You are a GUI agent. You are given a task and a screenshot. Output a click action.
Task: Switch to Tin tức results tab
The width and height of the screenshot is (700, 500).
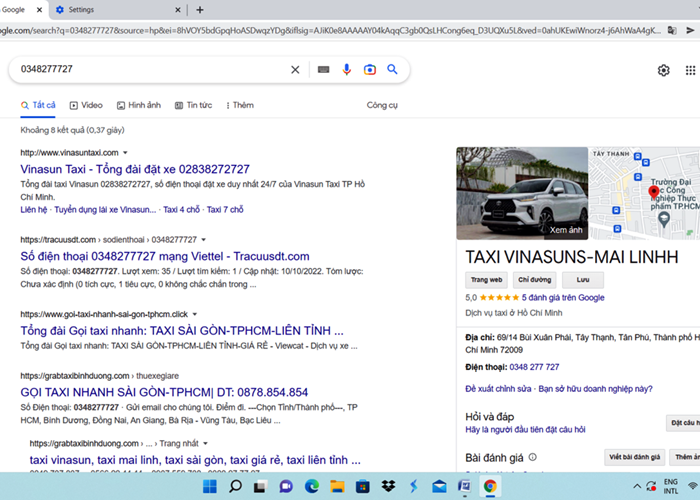pos(193,105)
